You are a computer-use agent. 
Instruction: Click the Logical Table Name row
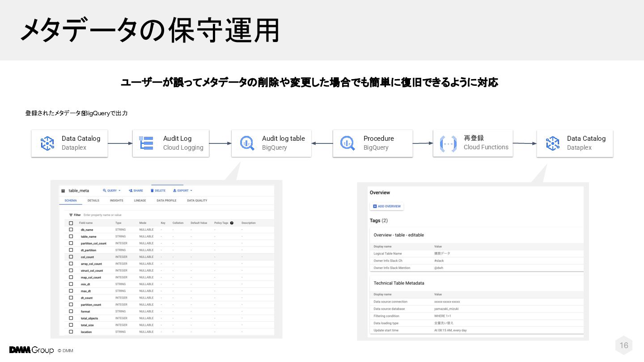tap(477, 253)
